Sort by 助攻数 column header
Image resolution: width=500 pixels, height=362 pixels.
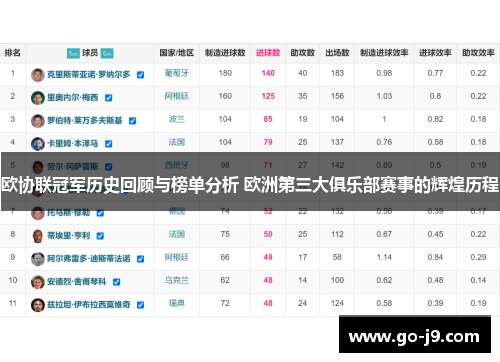(303, 53)
